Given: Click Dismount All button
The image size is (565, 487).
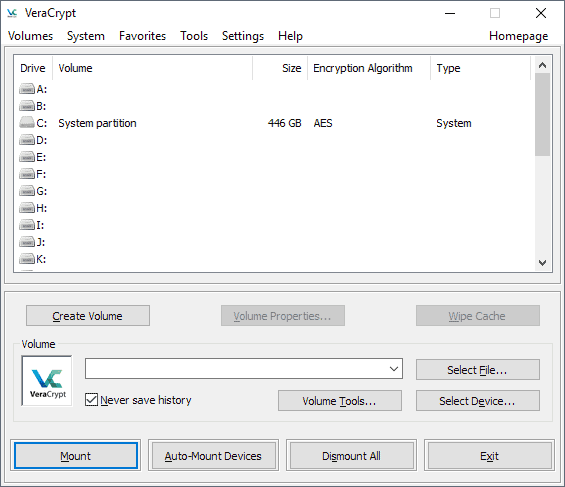Looking at the screenshot, I should pyautogui.click(x=351, y=456).
